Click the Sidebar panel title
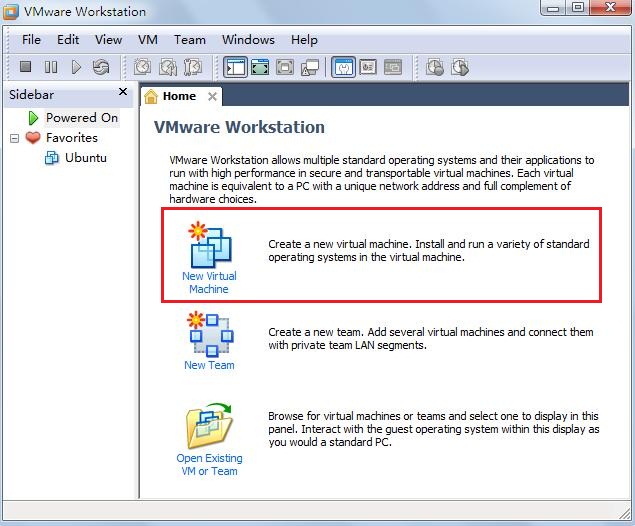The width and height of the screenshot is (635, 526). coord(31,95)
